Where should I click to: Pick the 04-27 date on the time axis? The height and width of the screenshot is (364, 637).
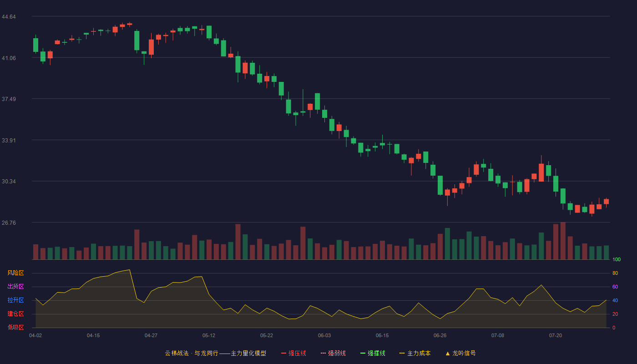point(151,335)
